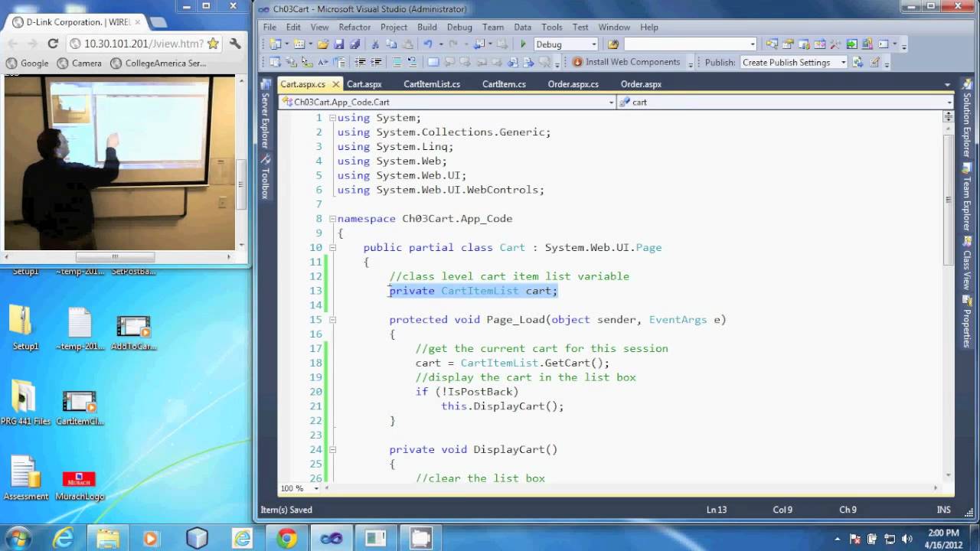
Task: Click the Increase Indent toolbar icon
Action: 376,62
